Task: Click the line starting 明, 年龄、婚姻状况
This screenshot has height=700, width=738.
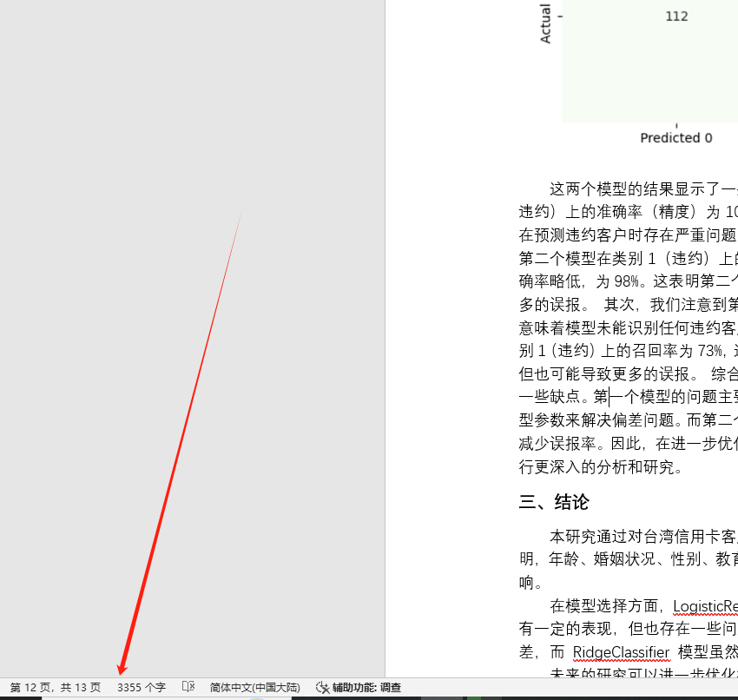Action: (629, 559)
